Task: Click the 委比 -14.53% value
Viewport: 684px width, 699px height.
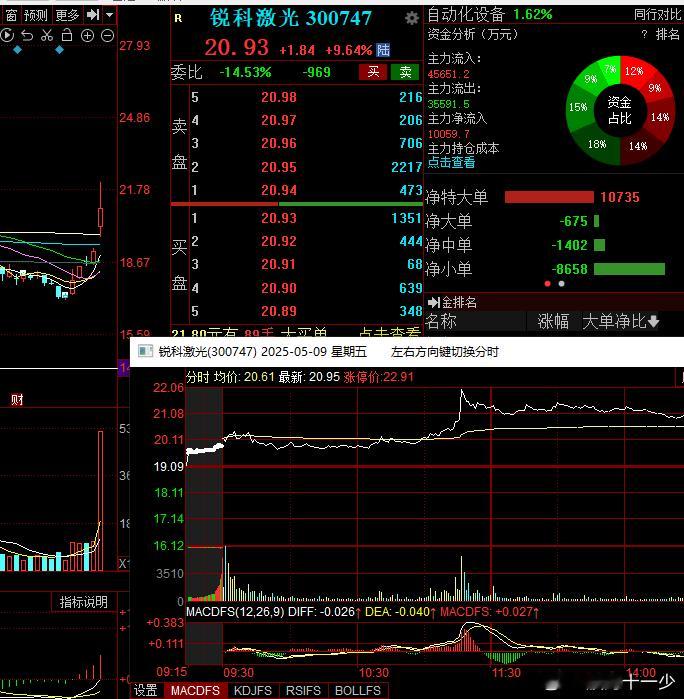Action: (x=245, y=72)
